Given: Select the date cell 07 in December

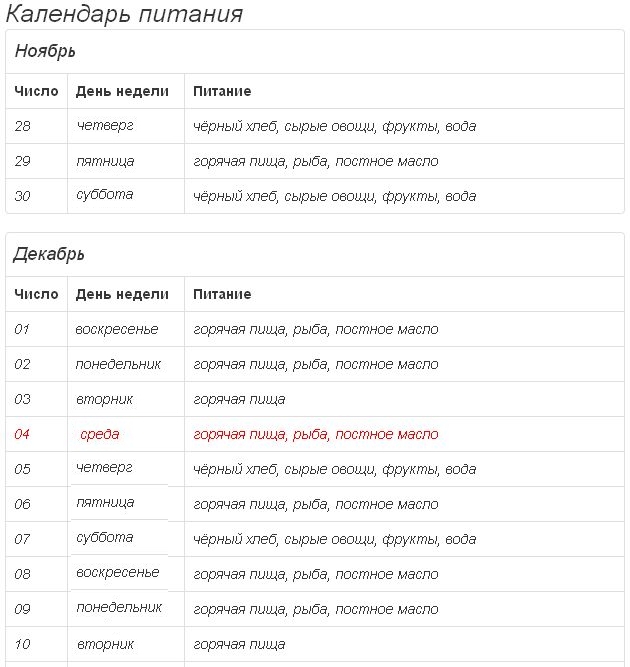Looking at the screenshot, I should pyautogui.click(x=23, y=539).
